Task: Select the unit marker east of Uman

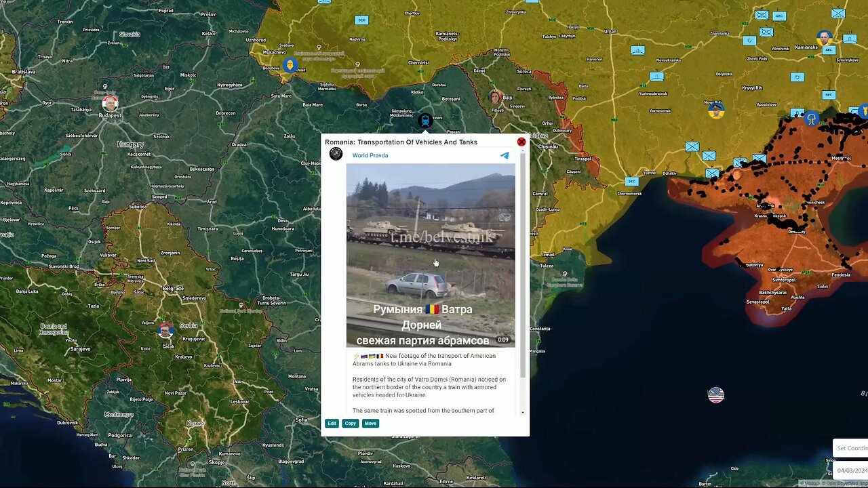Action: pos(637,50)
